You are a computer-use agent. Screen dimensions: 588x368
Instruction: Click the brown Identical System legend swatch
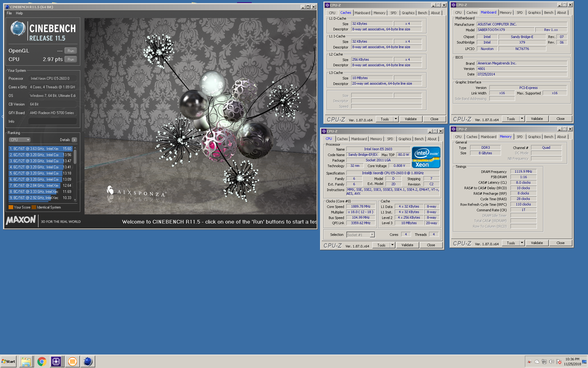coord(34,207)
